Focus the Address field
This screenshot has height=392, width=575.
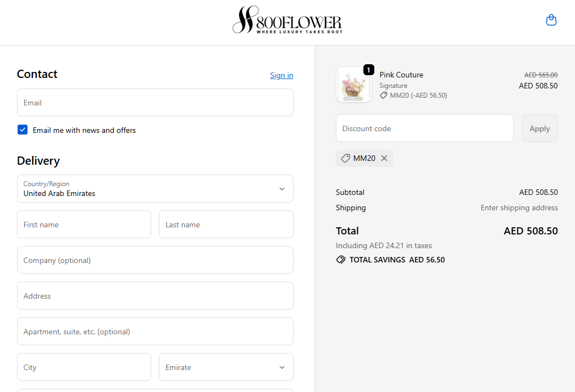(155, 296)
